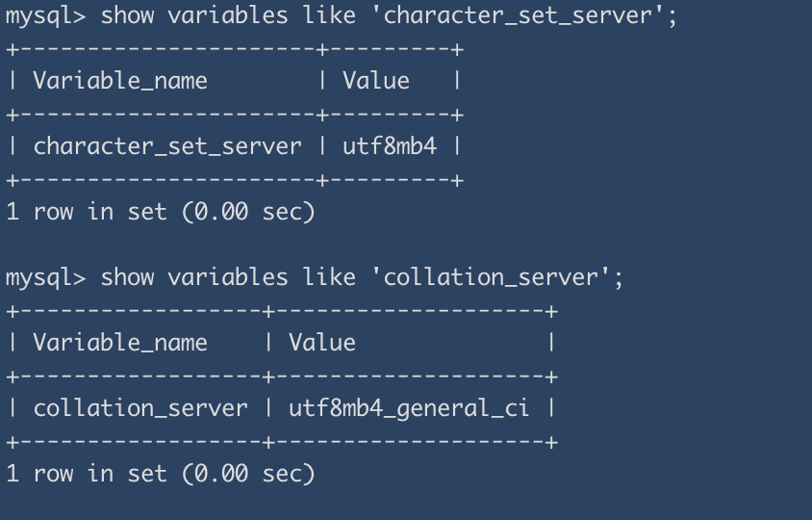Click the character_set_server cell in first table
Image resolution: width=812 pixels, height=520 pixels.
tap(167, 146)
